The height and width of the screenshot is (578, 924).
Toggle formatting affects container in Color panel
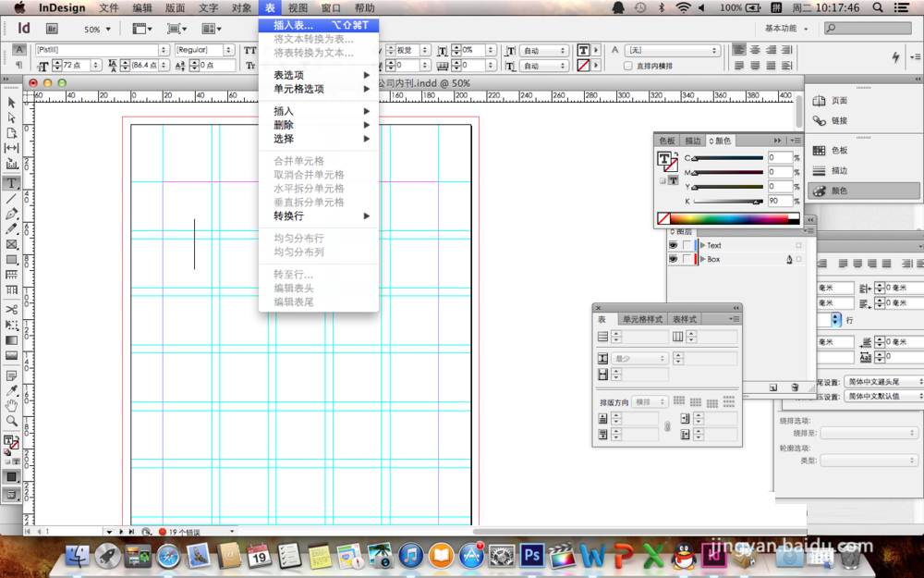coord(663,180)
